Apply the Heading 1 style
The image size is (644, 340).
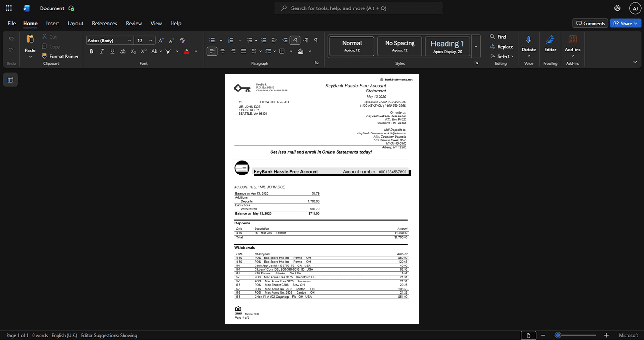tap(447, 47)
